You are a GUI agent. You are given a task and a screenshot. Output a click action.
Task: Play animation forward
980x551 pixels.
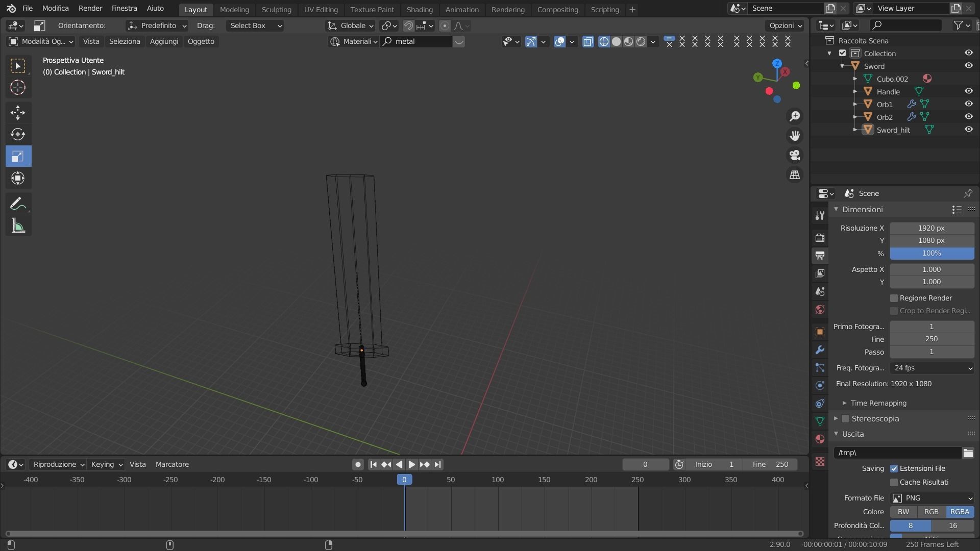(411, 464)
